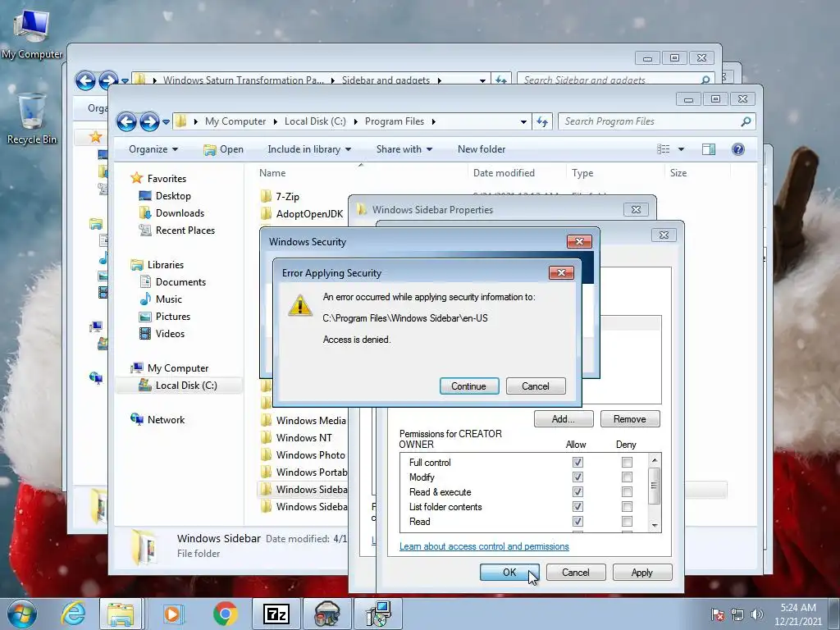
Task: Toggle Deny Full control checkbox
Action: [x=627, y=463]
